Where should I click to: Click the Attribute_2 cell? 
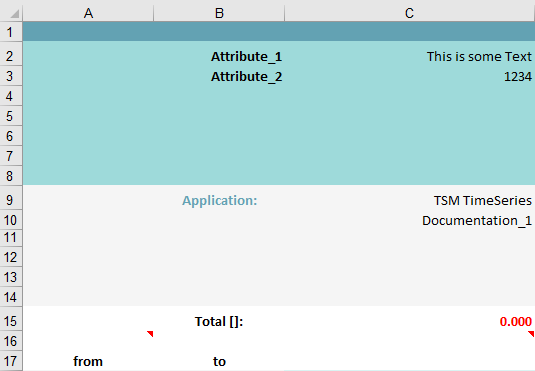click(x=219, y=76)
